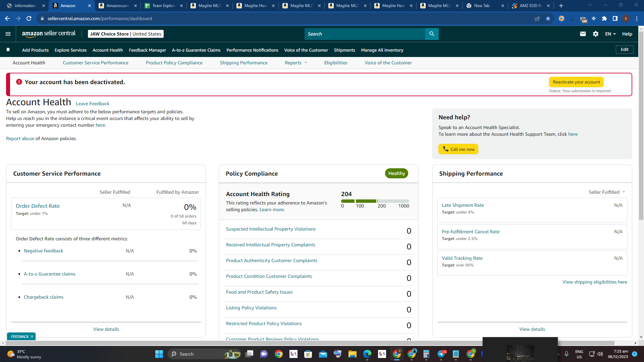Click the Edit button in navigation bar
Viewport: 644px width, 362px height.
click(x=625, y=50)
